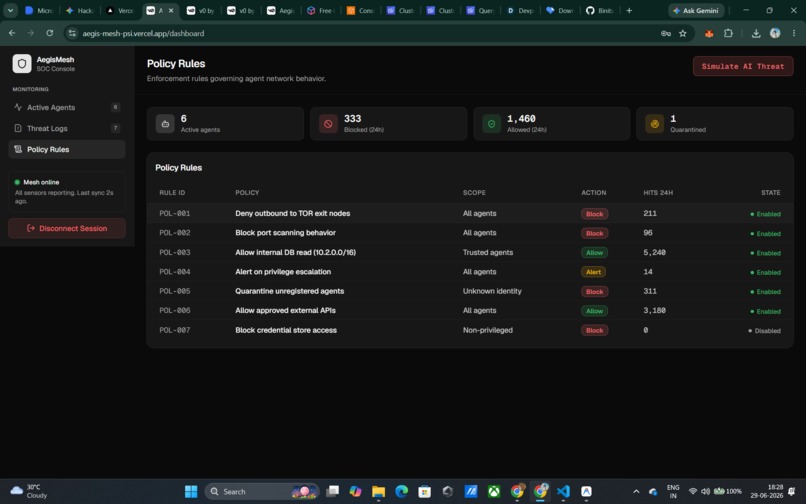
Task: Open the tab search dropdown arrow
Action: tap(10, 10)
